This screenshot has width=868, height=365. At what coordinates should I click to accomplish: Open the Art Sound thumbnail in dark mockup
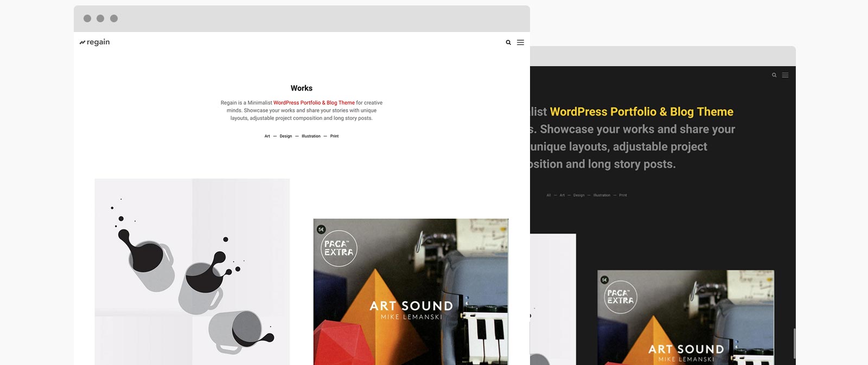click(x=686, y=317)
